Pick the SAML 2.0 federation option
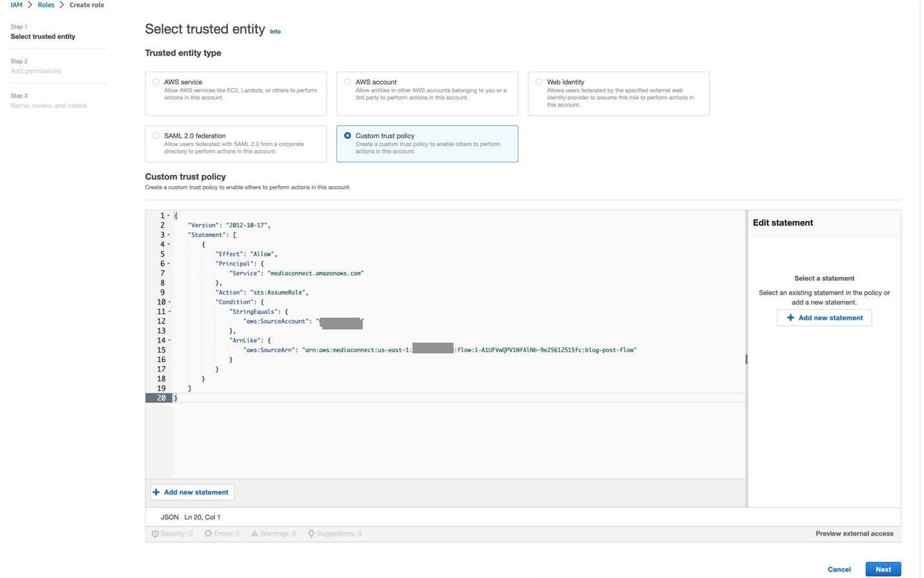The width and height of the screenshot is (924, 578). [156, 136]
